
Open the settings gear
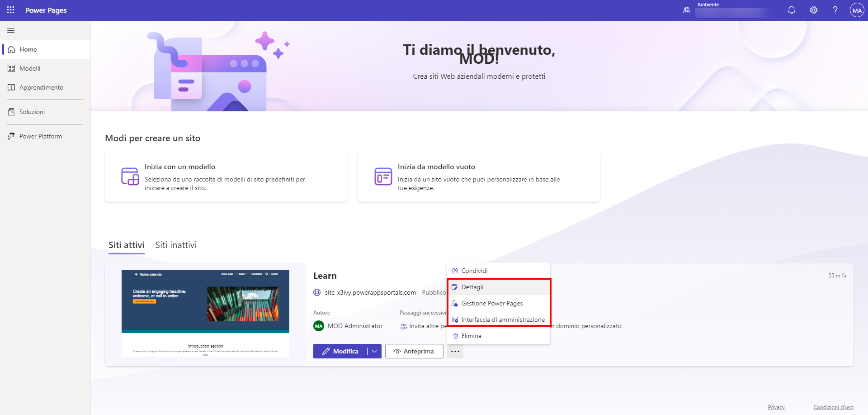814,10
